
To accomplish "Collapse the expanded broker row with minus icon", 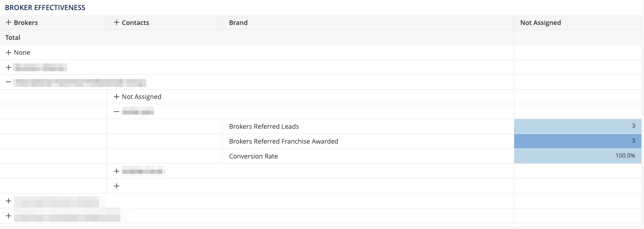I will pos(8,82).
